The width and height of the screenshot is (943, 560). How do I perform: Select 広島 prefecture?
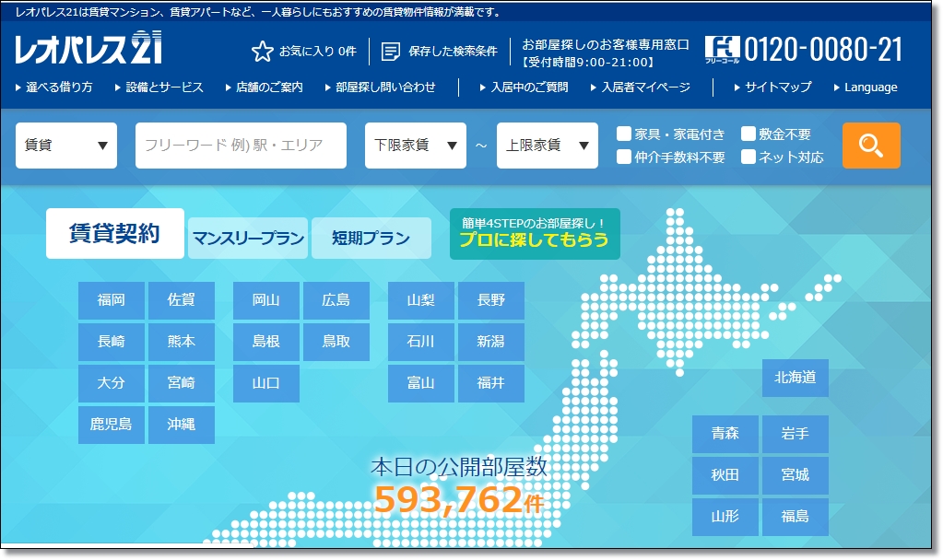point(336,300)
